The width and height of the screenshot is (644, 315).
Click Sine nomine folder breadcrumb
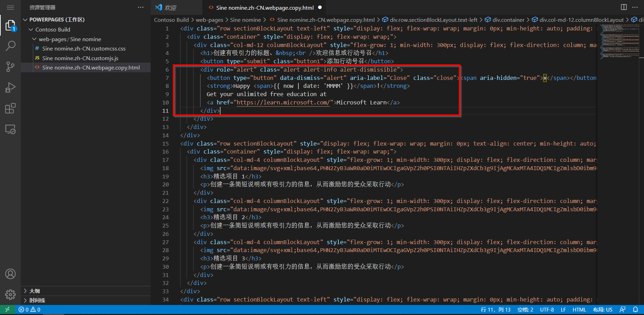point(245,20)
